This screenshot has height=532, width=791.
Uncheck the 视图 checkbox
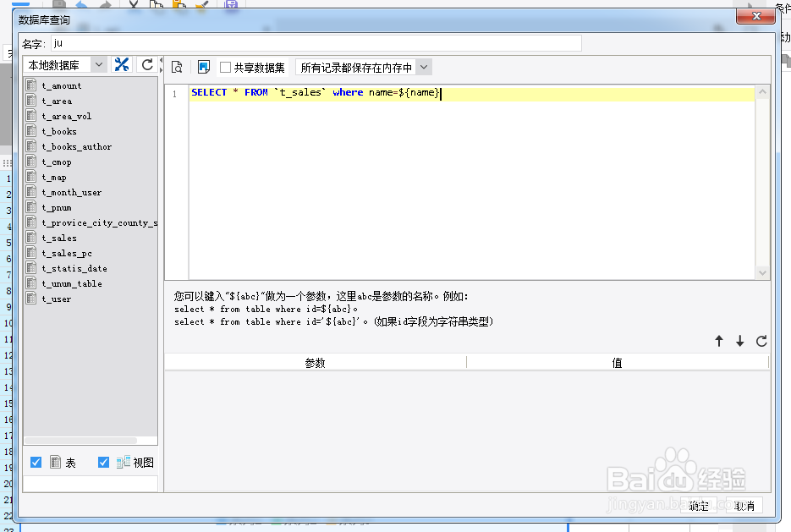103,462
